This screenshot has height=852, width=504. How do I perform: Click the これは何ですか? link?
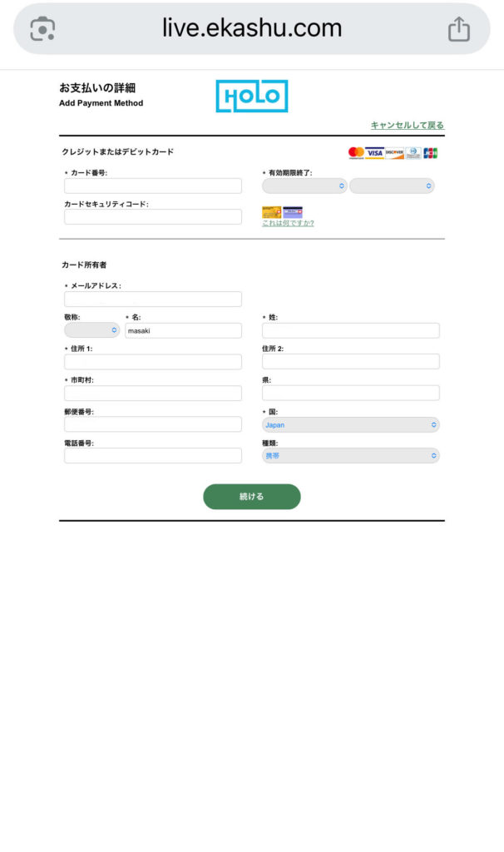(x=288, y=223)
